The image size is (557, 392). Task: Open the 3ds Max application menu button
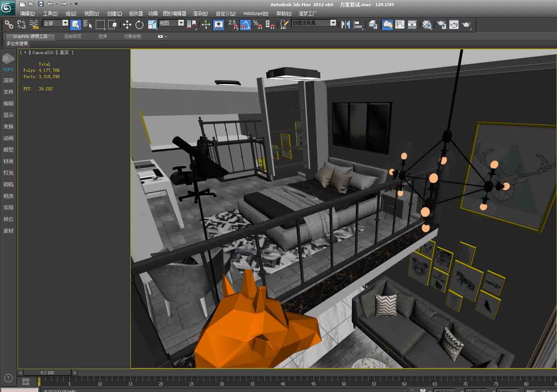[x=8, y=7]
